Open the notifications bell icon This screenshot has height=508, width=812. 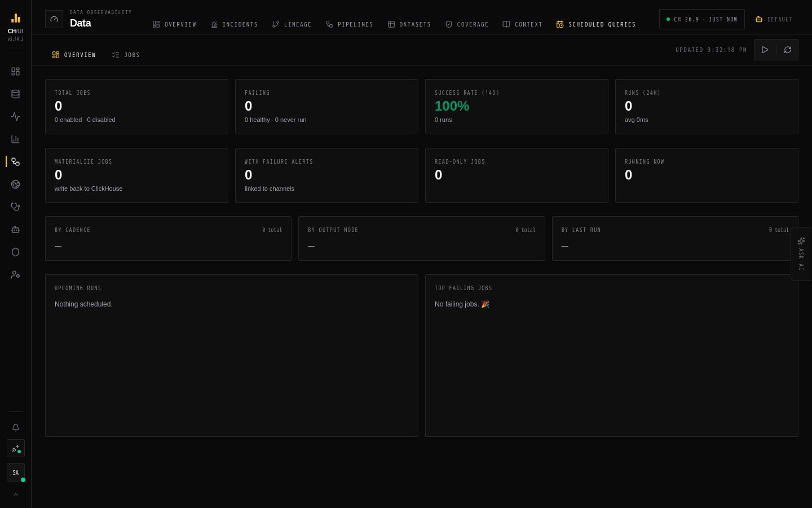[x=16, y=428]
